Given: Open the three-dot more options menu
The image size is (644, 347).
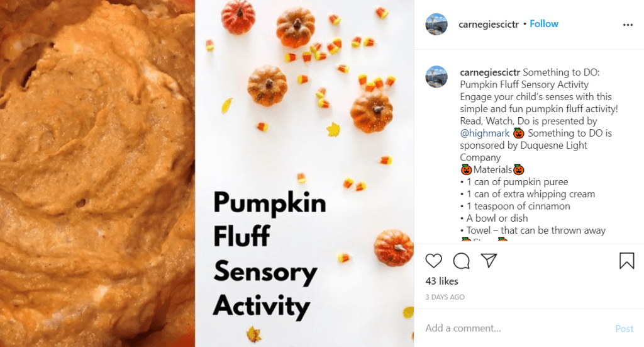Looking at the screenshot, I should tap(628, 25).
